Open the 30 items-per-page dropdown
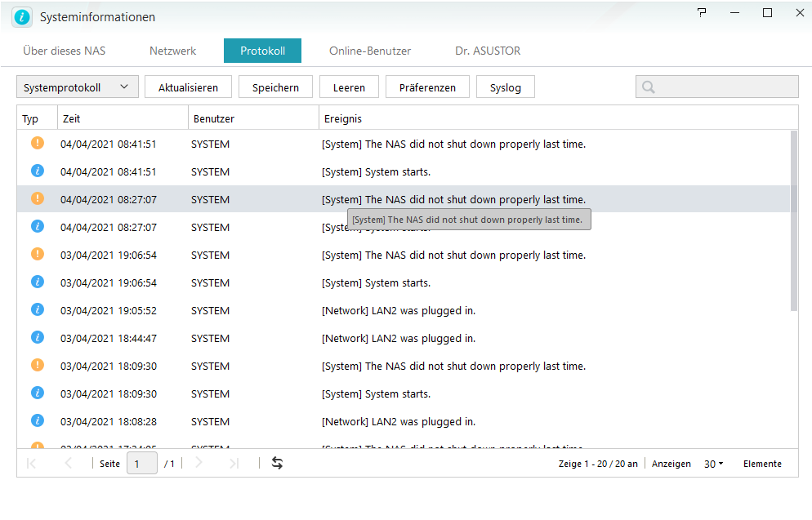The width and height of the screenshot is (812, 520). (714, 464)
